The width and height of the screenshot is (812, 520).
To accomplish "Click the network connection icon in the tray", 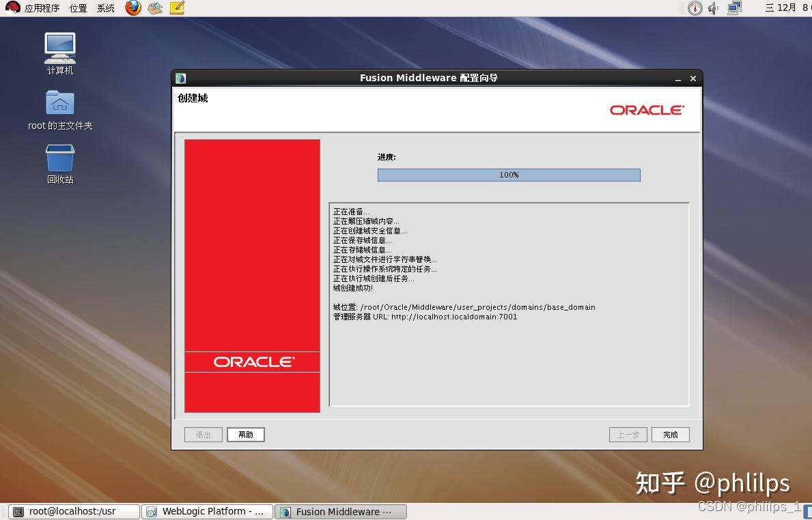I will pos(735,8).
